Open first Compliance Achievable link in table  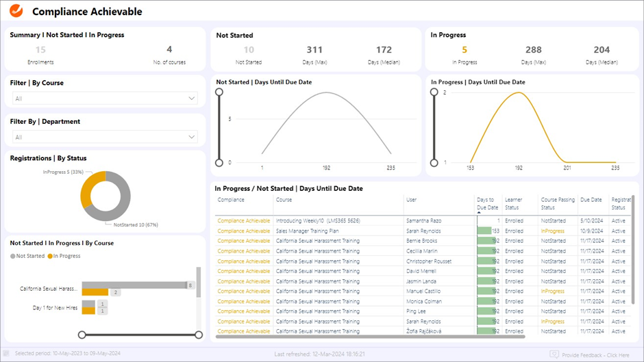point(243,221)
